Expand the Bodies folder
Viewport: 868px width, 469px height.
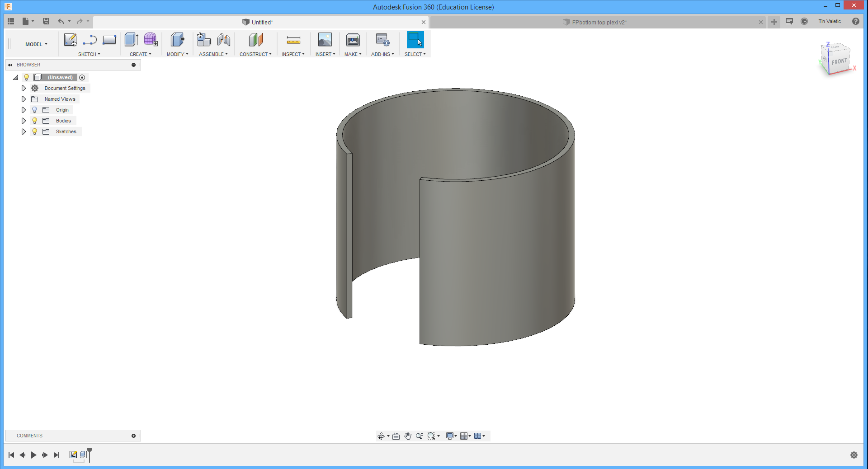[24, 121]
